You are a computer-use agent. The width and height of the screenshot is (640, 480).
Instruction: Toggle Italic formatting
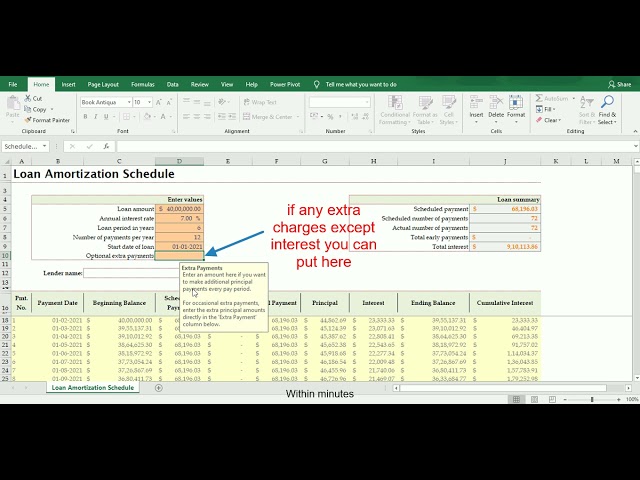[x=96, y=117]
